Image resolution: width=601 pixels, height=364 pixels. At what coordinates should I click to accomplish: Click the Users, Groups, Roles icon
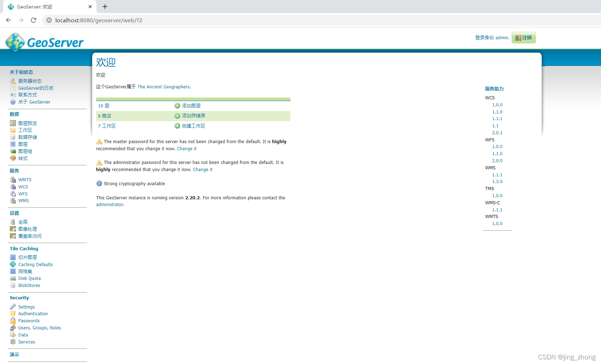(x=13, y=328)
